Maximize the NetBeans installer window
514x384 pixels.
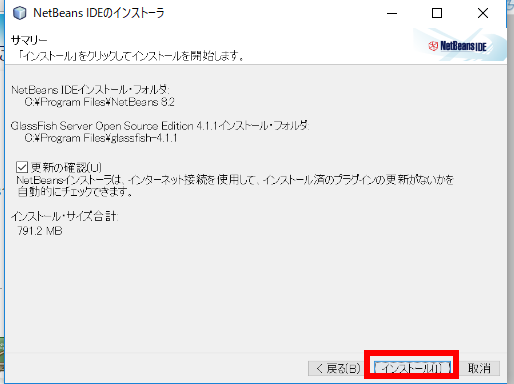pos(437,13)
